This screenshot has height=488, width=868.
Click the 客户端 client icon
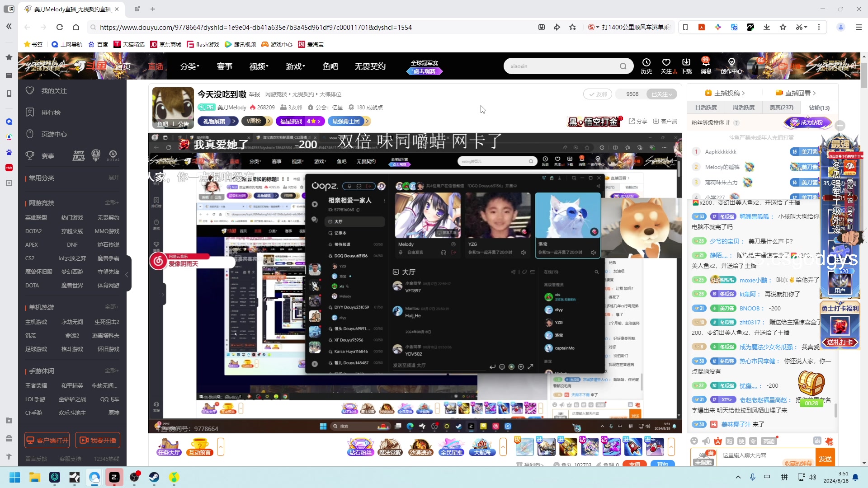pos(665,121)
